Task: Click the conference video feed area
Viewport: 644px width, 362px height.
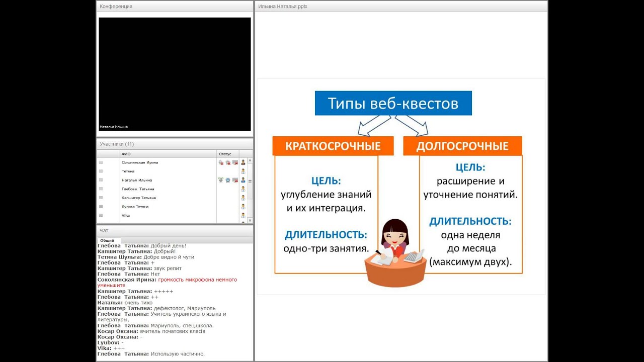Action: [x=175, y=74]
